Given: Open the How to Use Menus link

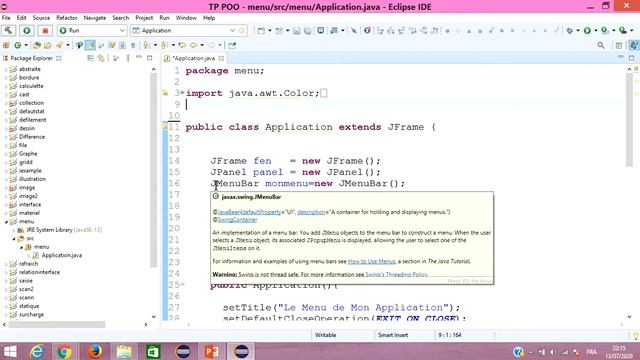Looking at the screenshot, I should [x=371, y=262].
